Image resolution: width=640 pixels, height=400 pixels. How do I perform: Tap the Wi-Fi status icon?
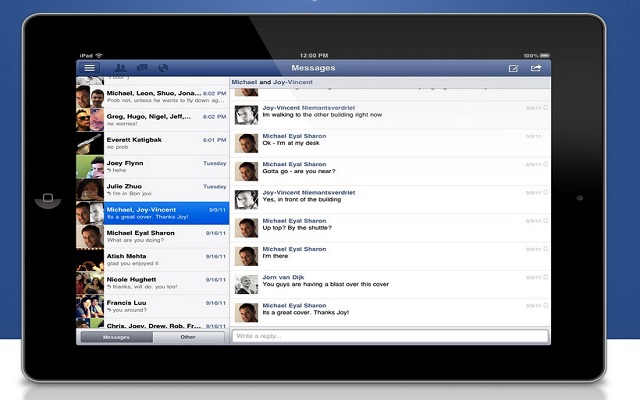(99, 55)
